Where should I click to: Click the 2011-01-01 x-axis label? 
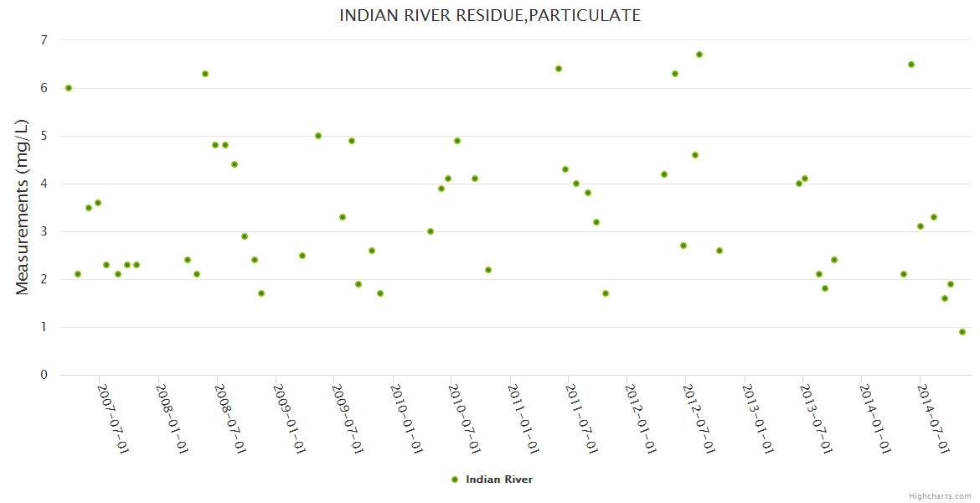pyautogui.click(x=524, y=418)
